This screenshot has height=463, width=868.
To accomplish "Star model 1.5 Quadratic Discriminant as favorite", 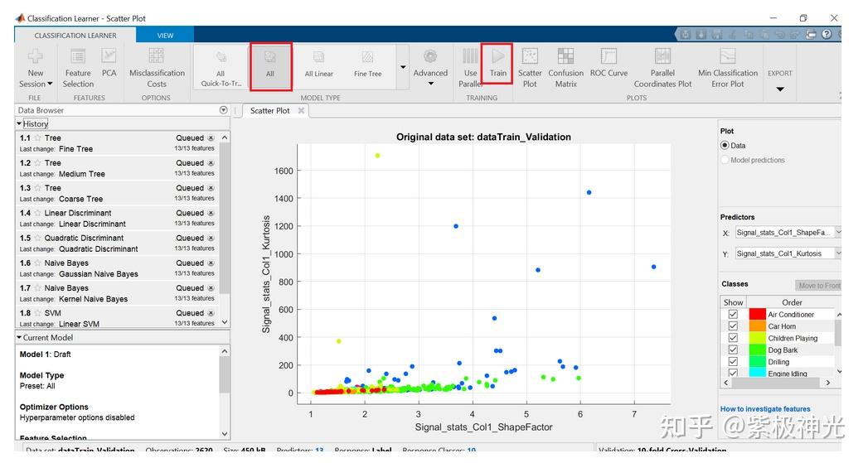I will [x=37, y=238].
